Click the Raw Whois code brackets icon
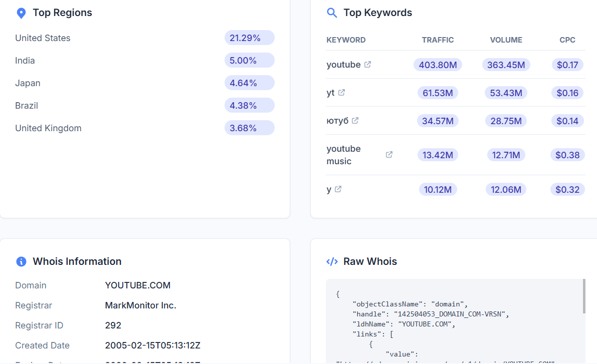597x364 pixels. (332, 261)
